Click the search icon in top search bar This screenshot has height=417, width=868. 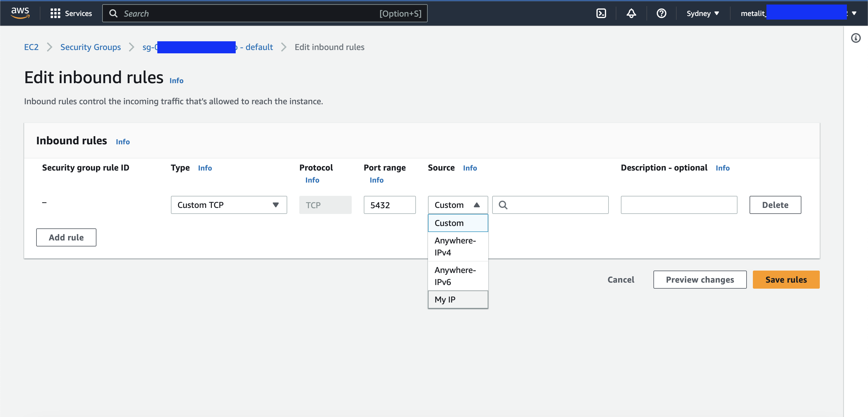(x=114, y=13)
